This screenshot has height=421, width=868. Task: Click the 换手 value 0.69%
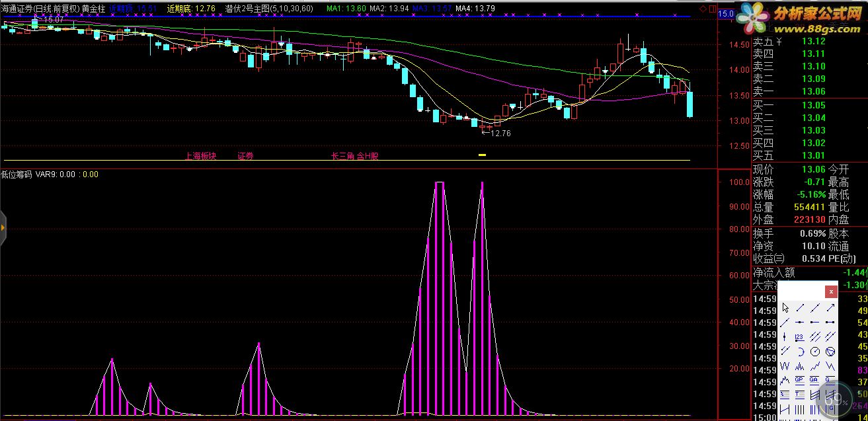812,233
